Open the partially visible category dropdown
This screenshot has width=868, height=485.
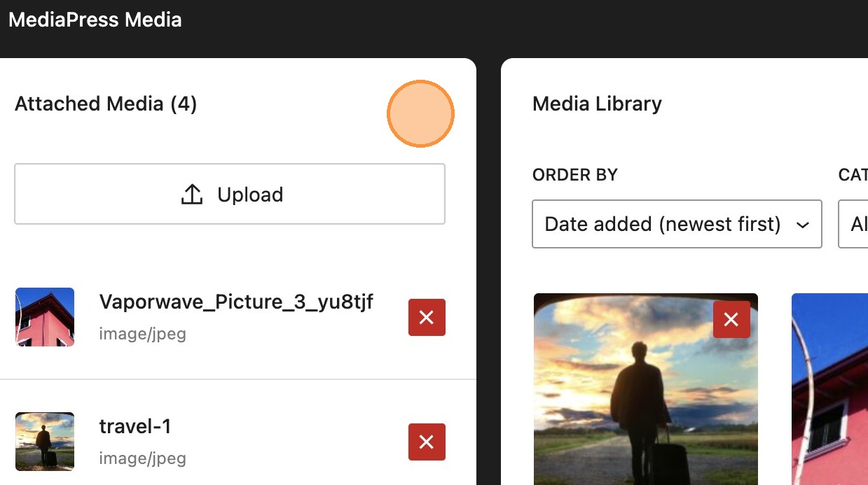(x=855, y=224)
